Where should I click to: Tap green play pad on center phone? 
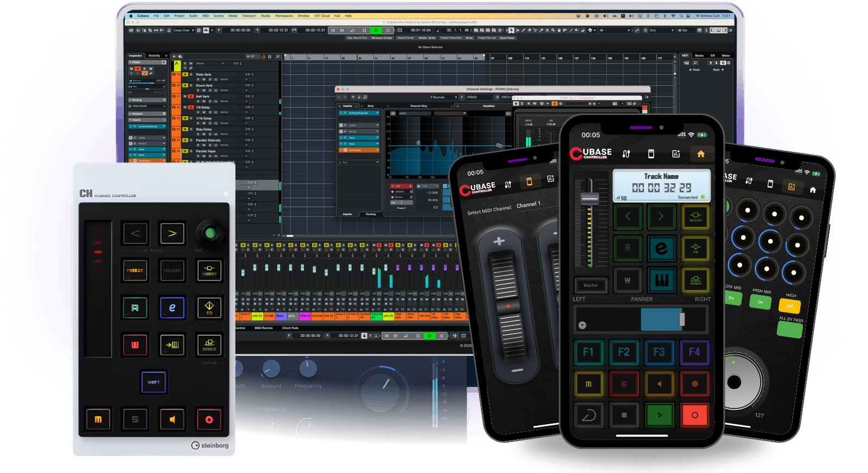click(660, 415)
